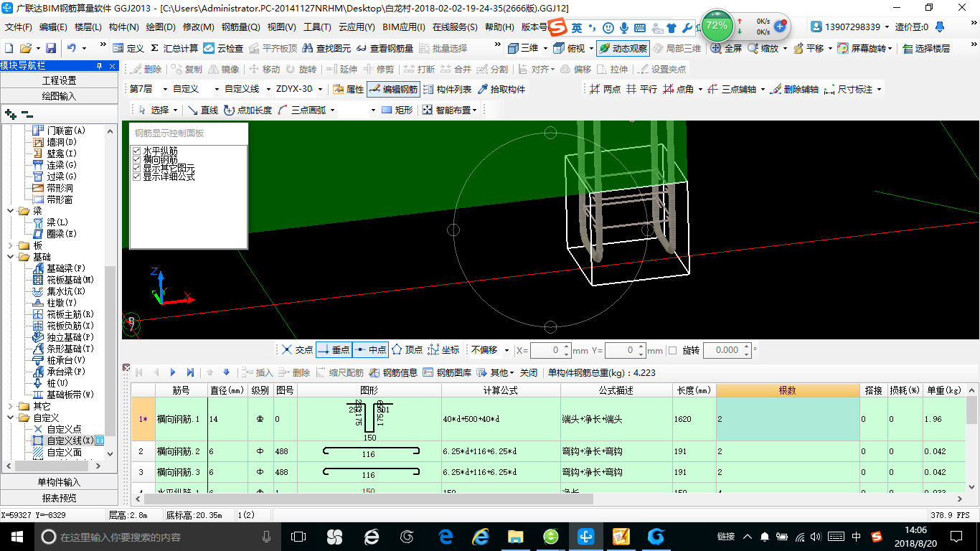Expand the 其它 tree folder
This screenshot has height=551, width=980.
tap(11, 406)
